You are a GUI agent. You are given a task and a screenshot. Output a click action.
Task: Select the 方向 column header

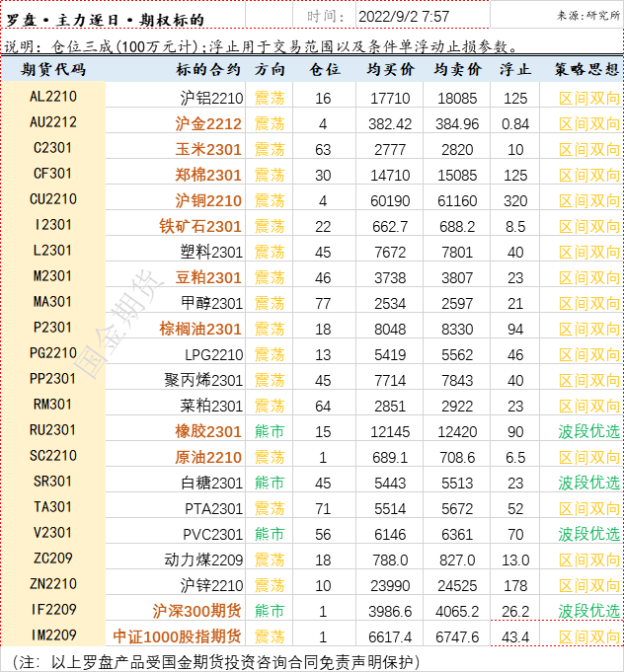point(270,69)
